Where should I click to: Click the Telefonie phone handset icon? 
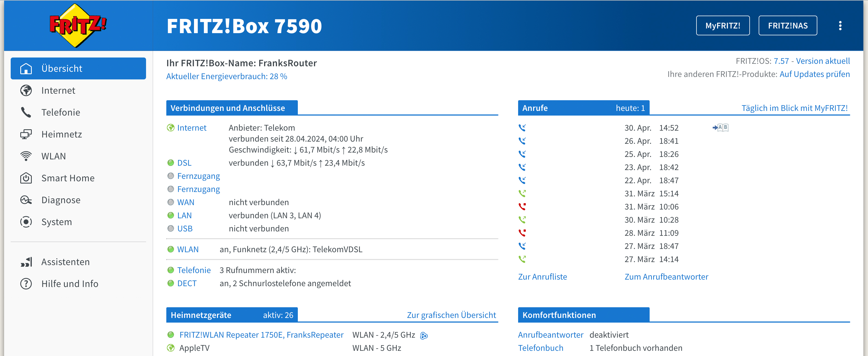26,112
